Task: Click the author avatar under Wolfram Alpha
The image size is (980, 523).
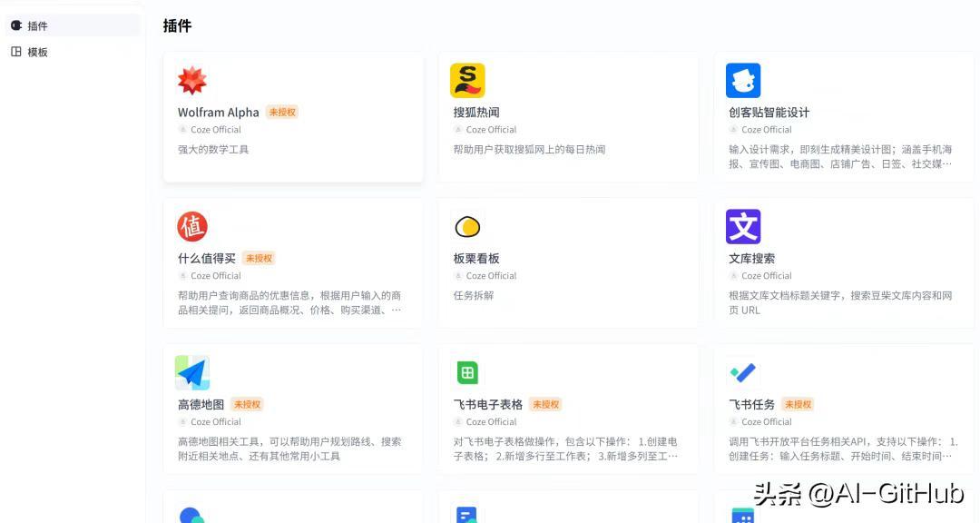Action: click(182, 130)
